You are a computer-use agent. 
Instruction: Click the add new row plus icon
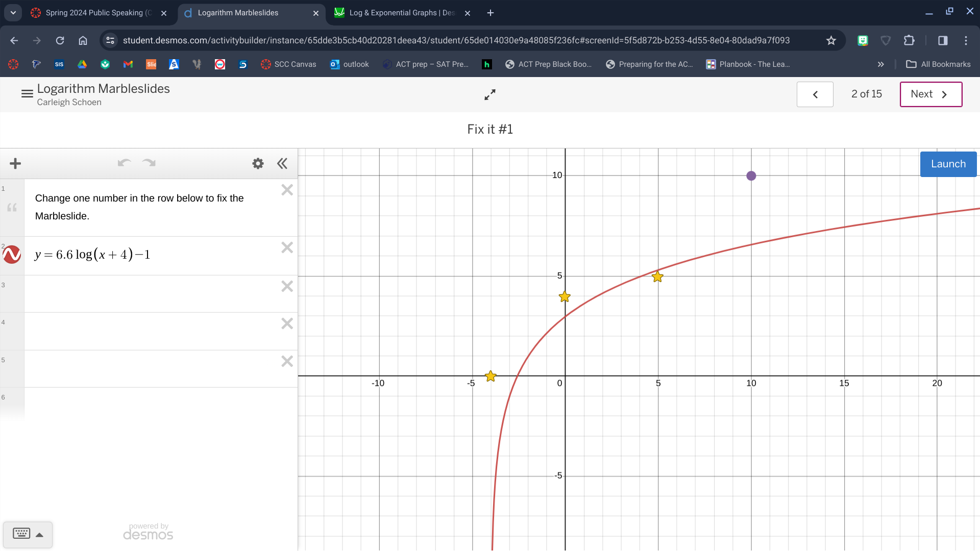click(15, 163)
